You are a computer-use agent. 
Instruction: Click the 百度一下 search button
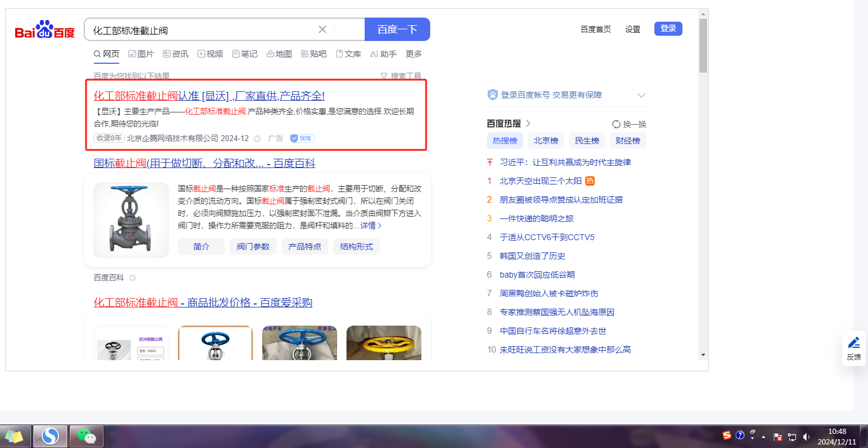tap(397, 29)
